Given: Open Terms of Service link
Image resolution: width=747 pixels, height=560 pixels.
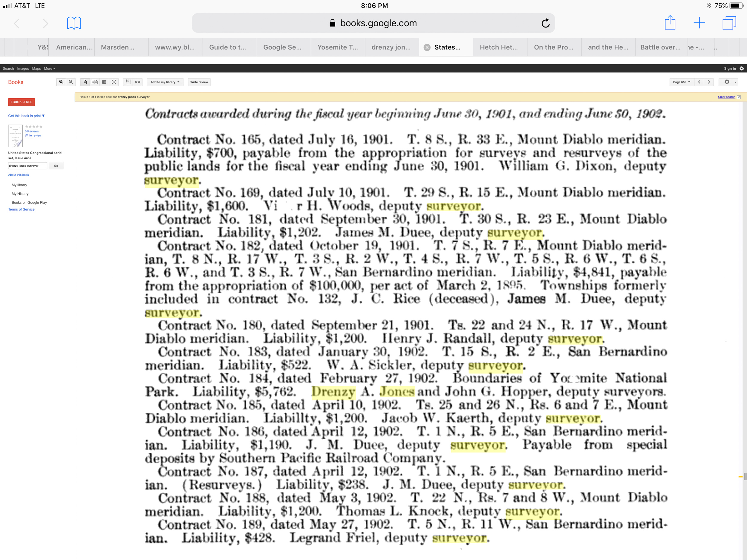Looking at the screenshot, I should 21,209.
